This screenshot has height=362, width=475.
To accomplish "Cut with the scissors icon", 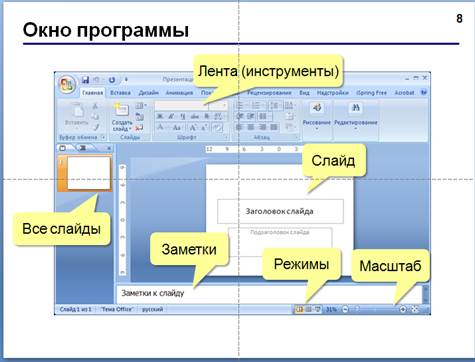I will (95, 106).
